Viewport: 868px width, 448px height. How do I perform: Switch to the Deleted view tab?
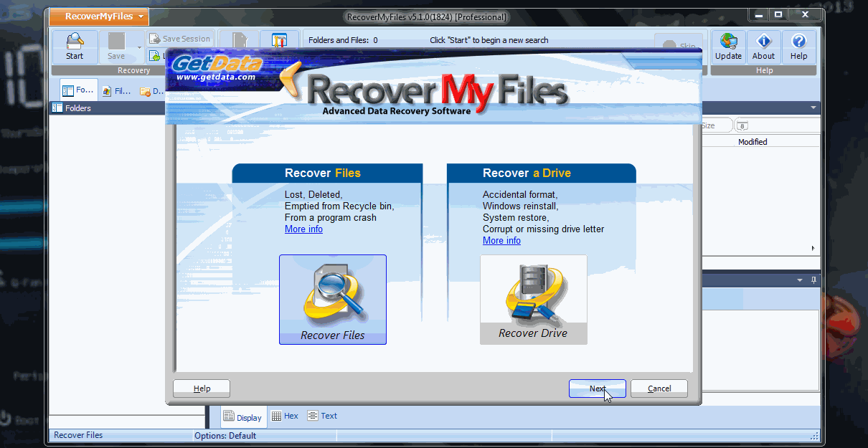tap(152, 91)
